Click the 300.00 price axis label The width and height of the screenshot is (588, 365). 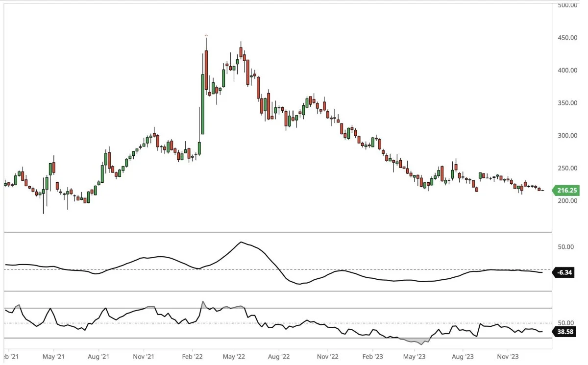(567, 135)
